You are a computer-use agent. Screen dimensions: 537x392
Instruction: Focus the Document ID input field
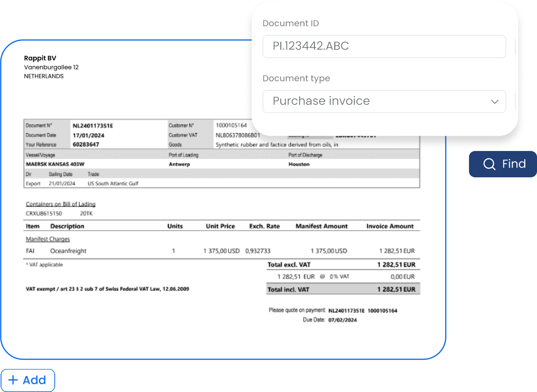(384, 46)
